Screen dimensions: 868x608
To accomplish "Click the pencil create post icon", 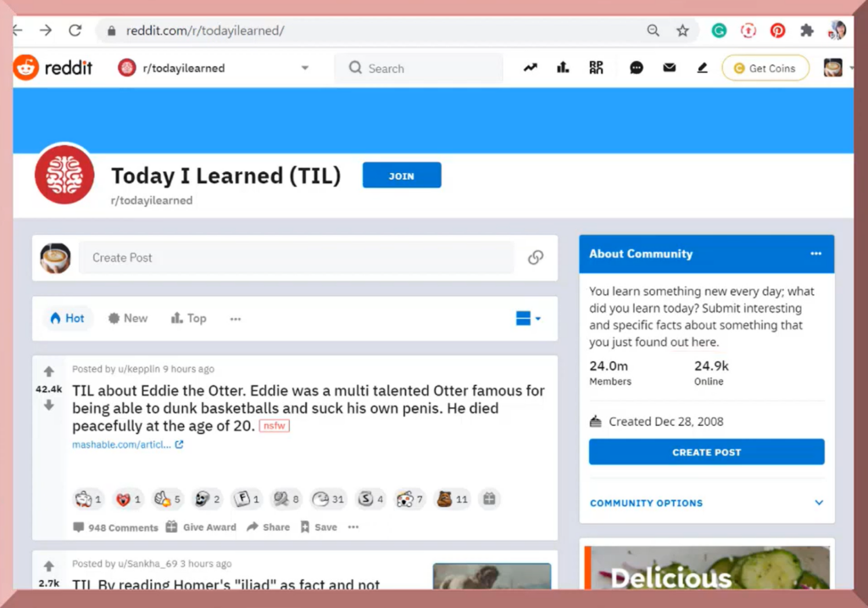I will 702,68.
